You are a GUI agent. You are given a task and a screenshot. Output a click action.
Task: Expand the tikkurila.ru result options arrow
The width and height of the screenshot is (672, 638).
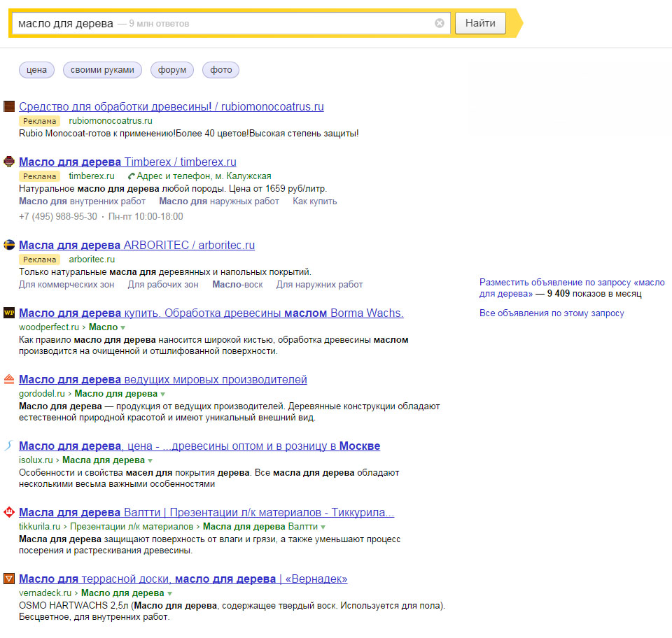323,527
